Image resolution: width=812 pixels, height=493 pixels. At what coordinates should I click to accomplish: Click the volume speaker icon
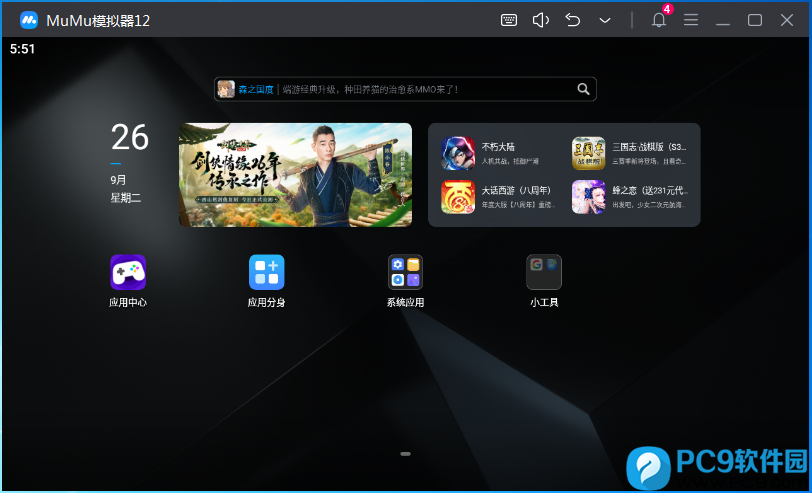pyautogui.click(x=541, y=20)
